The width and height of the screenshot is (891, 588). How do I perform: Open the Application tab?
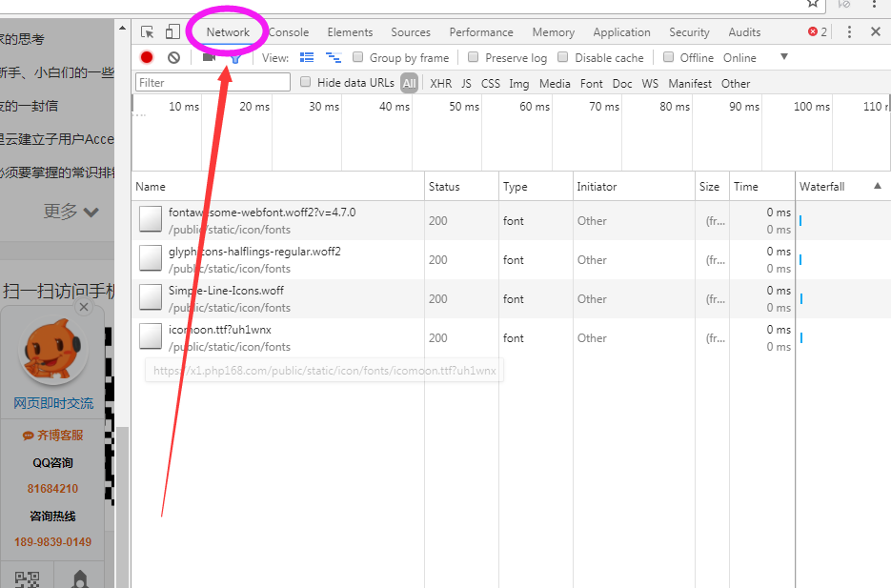(621, 32)
